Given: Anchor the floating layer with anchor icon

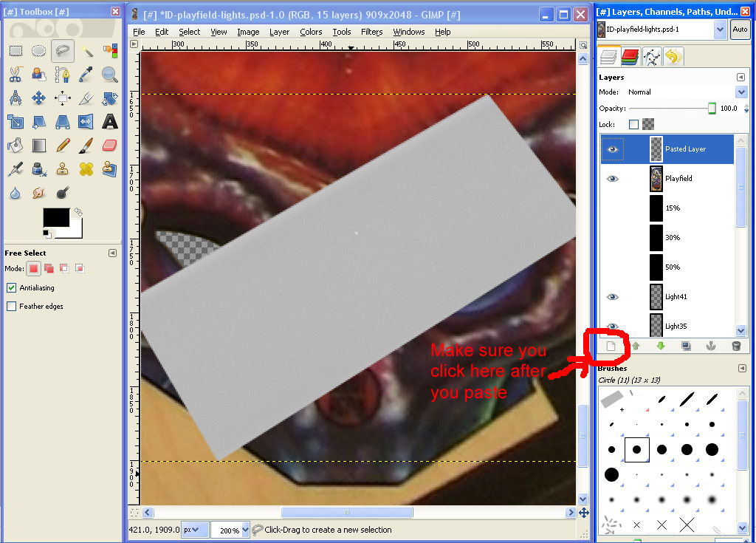Looking at the screenshot, I should click(711, 346).
